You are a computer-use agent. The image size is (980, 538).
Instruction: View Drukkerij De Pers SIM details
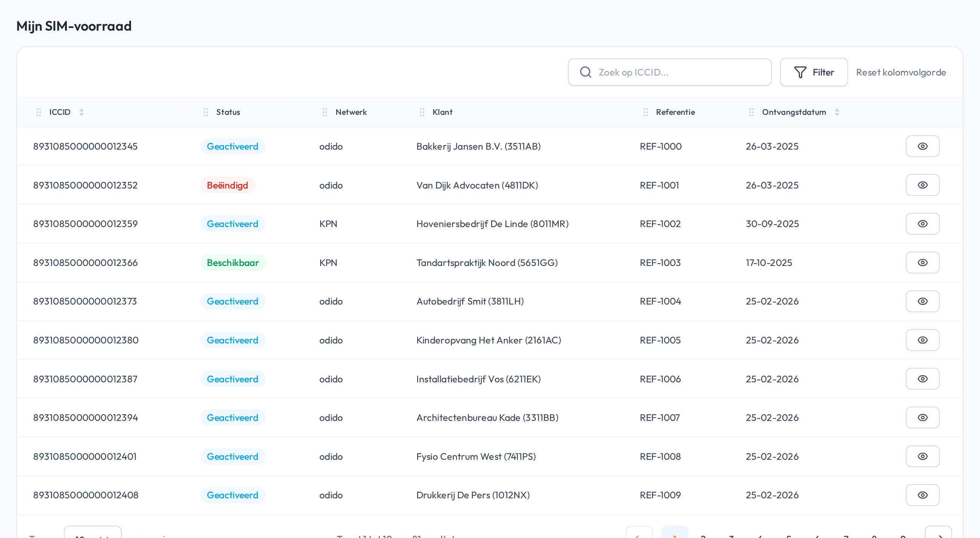(922, 495)
